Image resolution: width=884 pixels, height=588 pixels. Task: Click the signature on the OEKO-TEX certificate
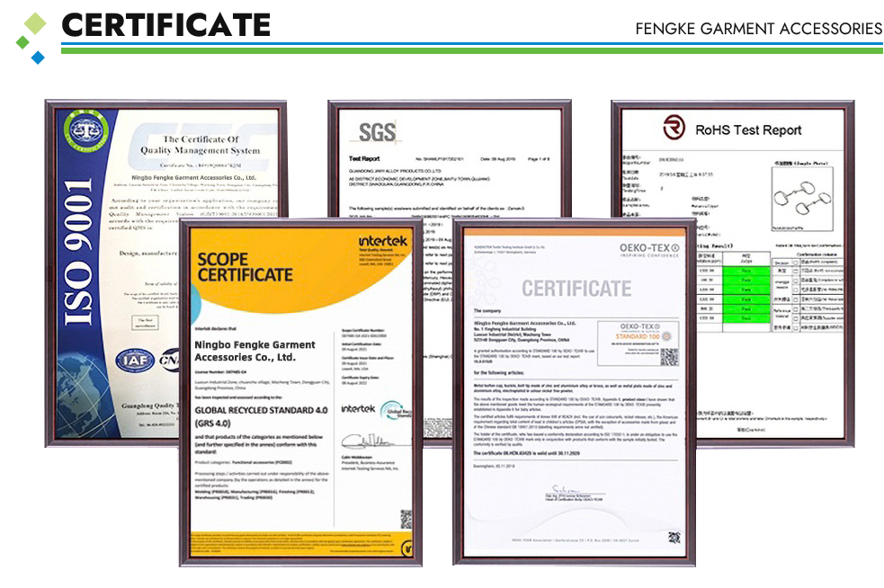point(566,491)
